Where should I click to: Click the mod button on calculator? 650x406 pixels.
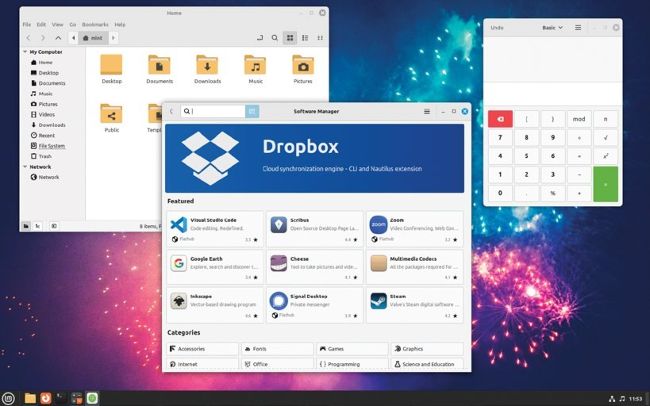579,119
